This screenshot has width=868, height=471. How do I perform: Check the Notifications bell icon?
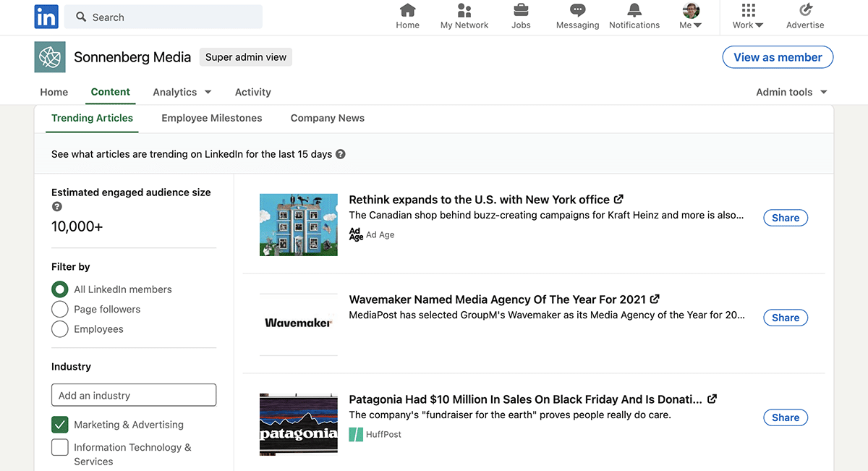[634, 11]
